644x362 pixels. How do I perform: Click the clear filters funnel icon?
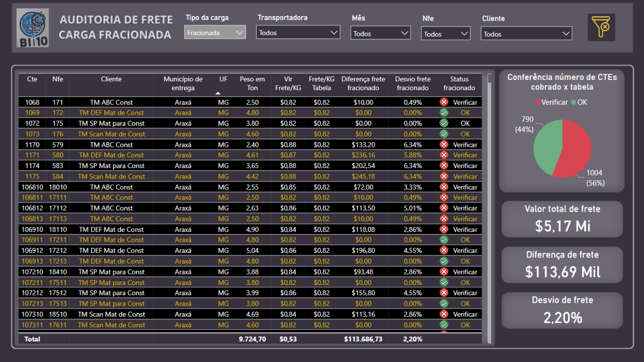[x=601, y=27]
